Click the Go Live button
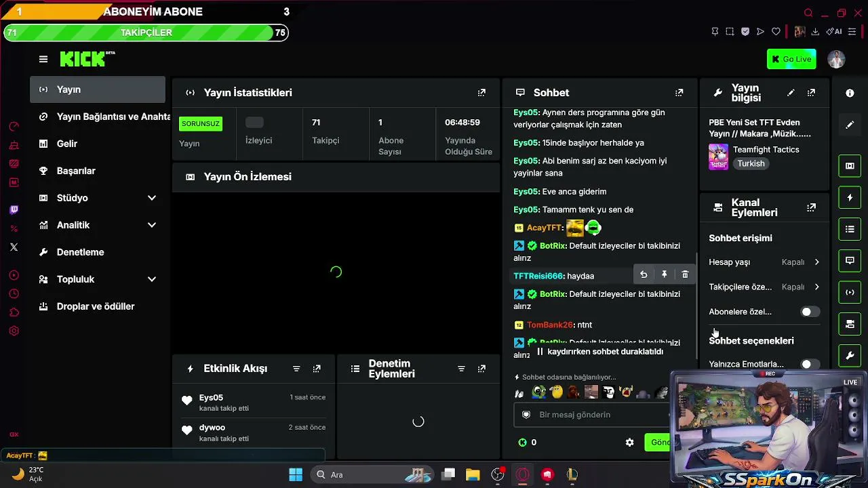The width and height of the screenshot is (868, 488). tap(791, 59)
